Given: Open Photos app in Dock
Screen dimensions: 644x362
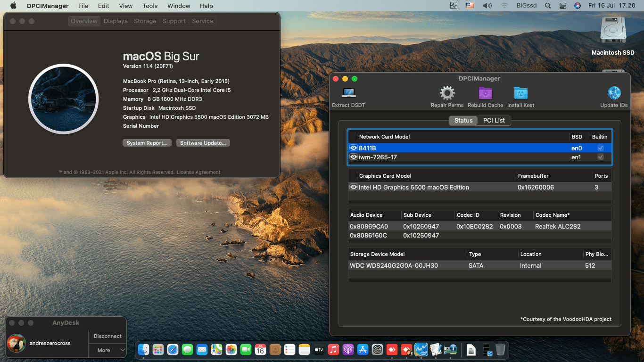Looking at the screenshot, I should point(231,349).
